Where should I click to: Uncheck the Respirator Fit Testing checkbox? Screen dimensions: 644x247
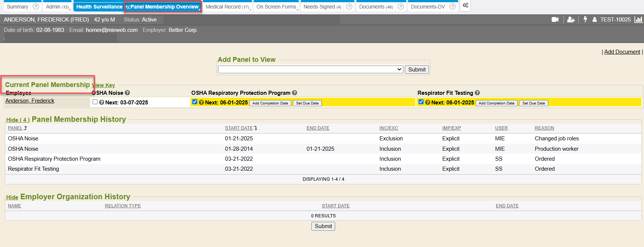[x=421, y=102]
